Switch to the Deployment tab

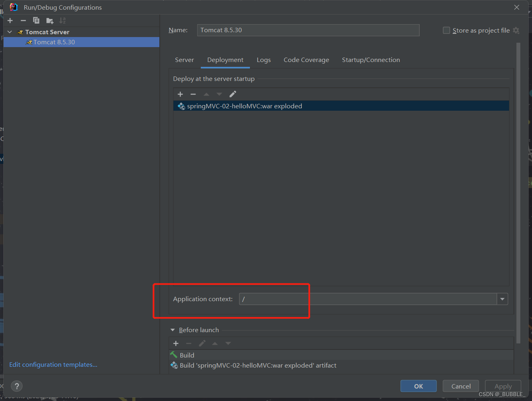(x=225, y=60)
